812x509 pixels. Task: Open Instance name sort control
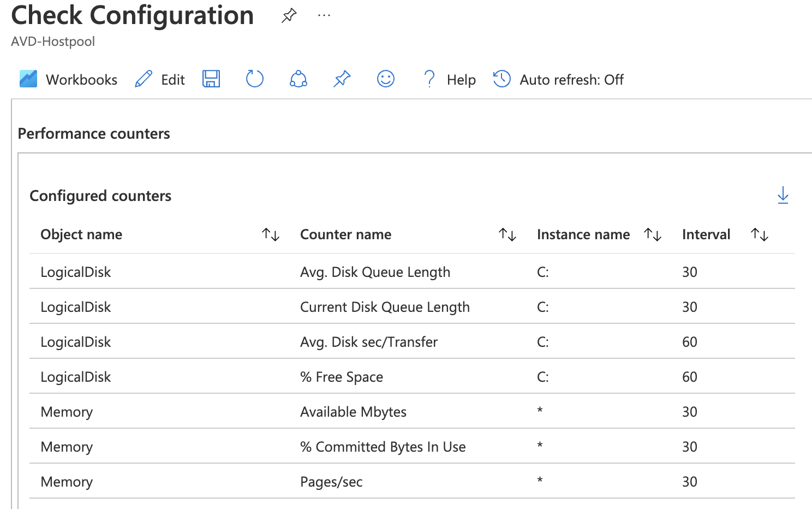pyautogui.click(x=653, y=234)
